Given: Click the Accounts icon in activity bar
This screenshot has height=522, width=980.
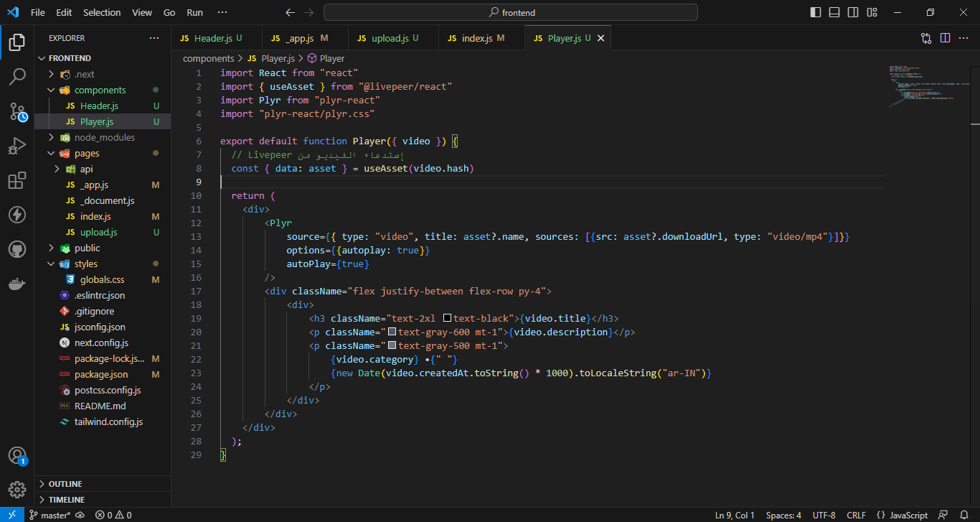Looking at the screenshot, I should tap(17, 455).
